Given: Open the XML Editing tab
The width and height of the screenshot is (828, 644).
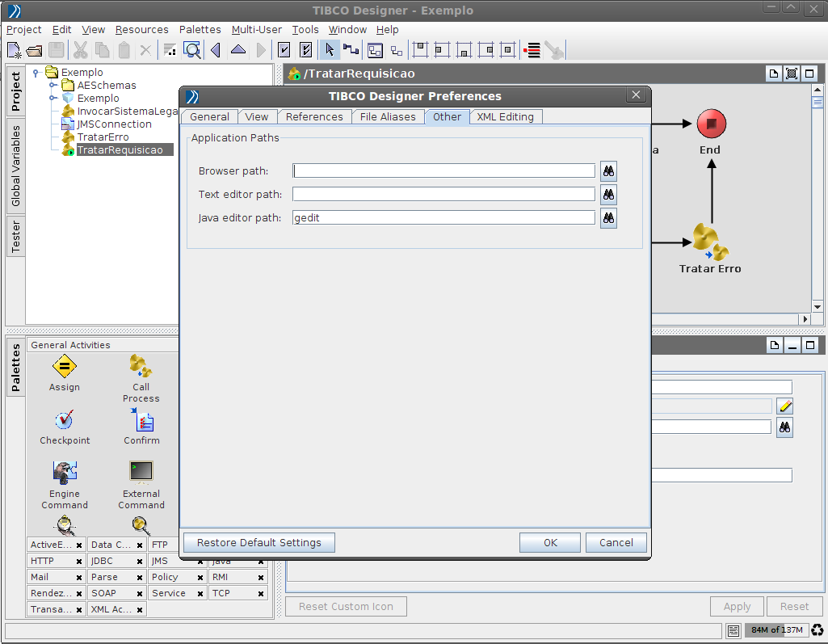Looking at the screenshot, I should 505,116.
